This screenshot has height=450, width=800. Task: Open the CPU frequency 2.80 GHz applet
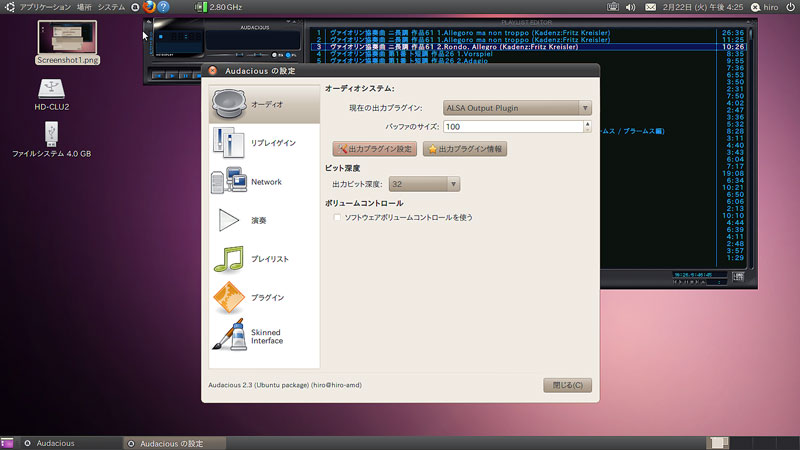coord(219,7)
